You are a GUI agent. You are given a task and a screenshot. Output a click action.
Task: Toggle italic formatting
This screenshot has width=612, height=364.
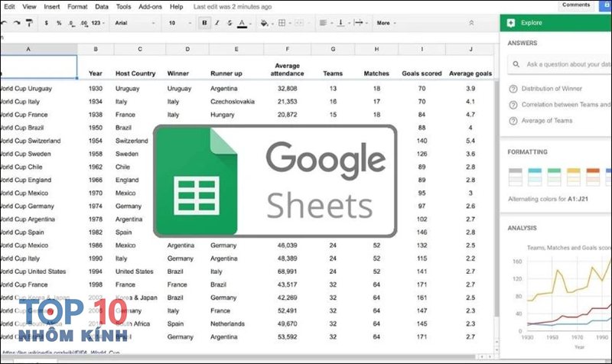point(217,23)
